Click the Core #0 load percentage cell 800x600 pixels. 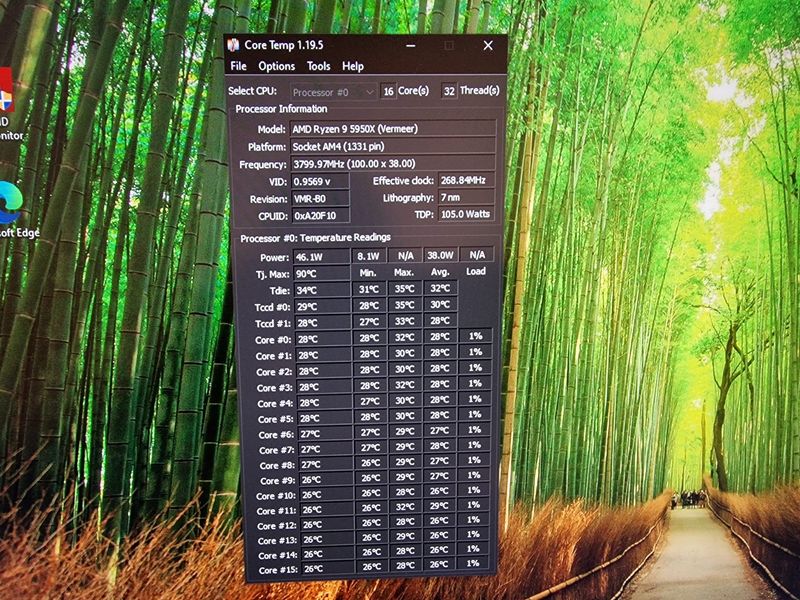pos(476,336)
